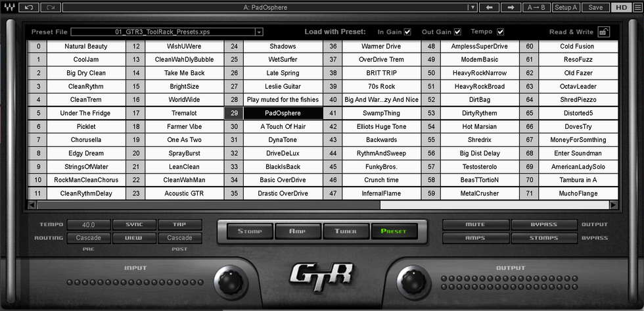Switch to the Tuner tab

[x=346, y=231]
